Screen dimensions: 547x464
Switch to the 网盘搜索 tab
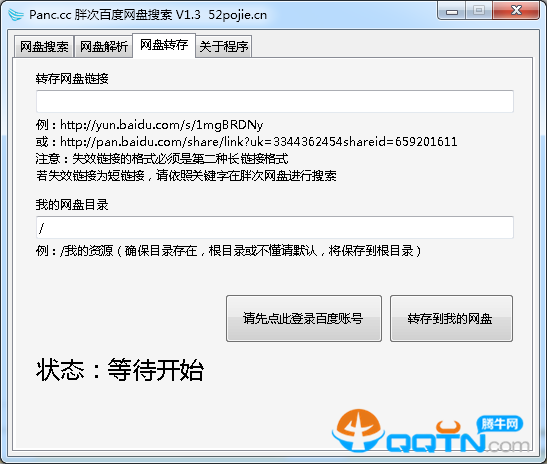pos(44,46)
